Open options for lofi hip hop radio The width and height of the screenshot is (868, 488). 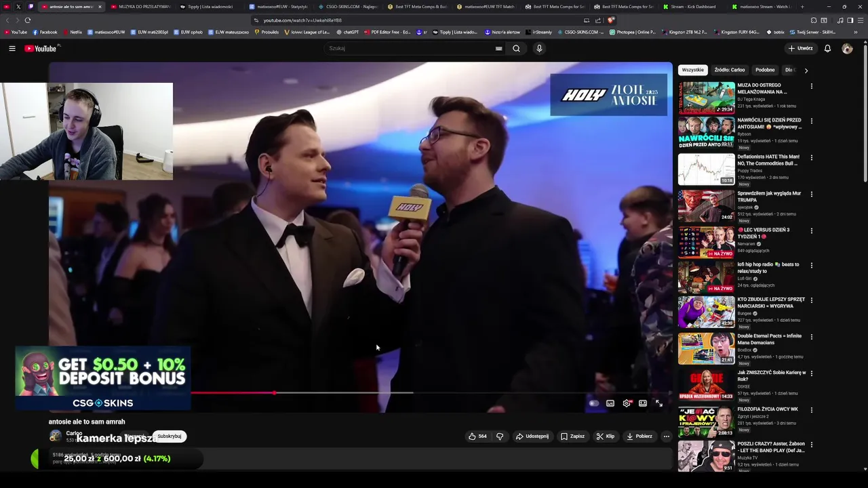(811, 266)
